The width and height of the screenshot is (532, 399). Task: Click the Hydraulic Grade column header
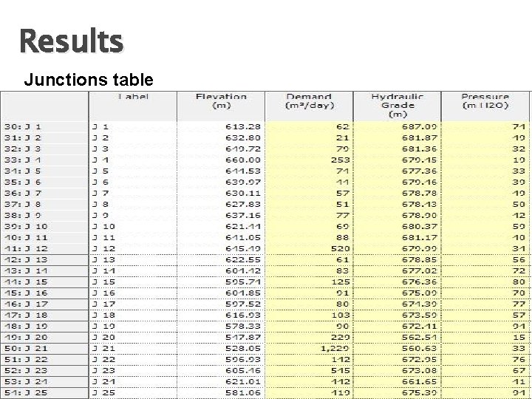tap(397, 105)
